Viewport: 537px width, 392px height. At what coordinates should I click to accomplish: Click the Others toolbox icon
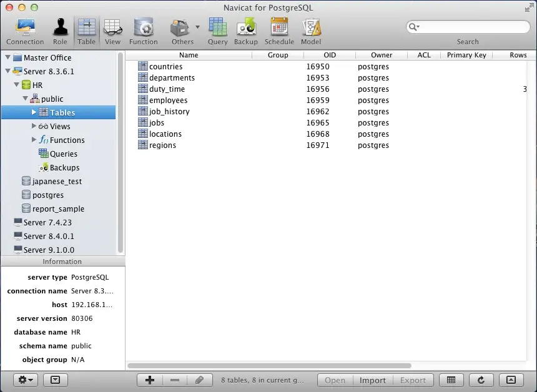[180, 28]
